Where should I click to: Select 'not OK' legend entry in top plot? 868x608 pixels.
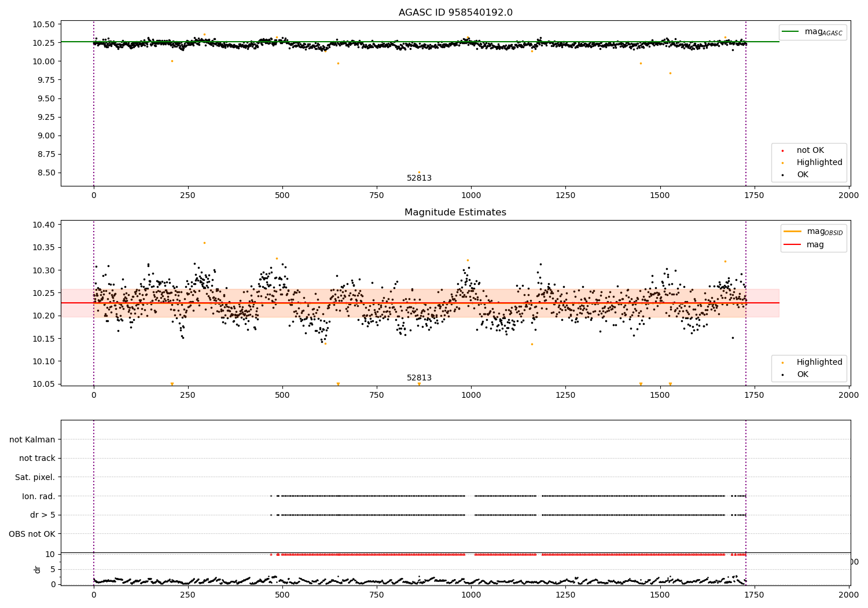point(810,151)
